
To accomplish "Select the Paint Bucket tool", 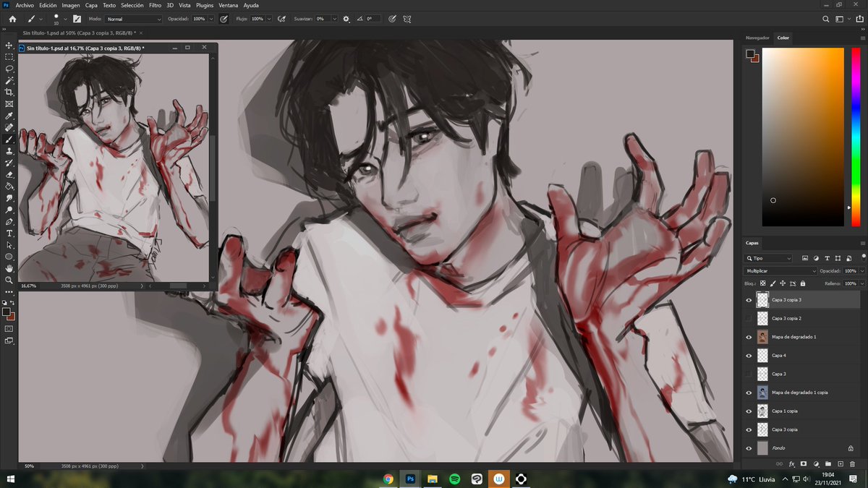I will 9,186.
